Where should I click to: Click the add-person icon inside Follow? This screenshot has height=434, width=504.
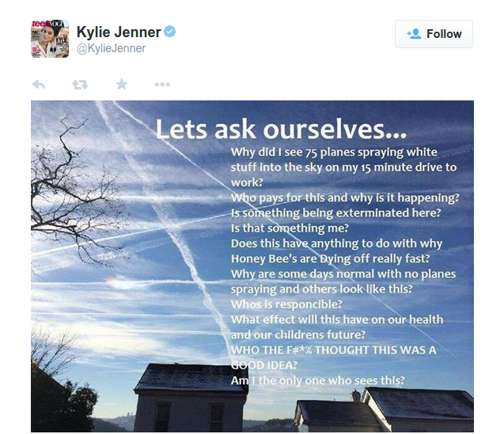tap(414, 34)
